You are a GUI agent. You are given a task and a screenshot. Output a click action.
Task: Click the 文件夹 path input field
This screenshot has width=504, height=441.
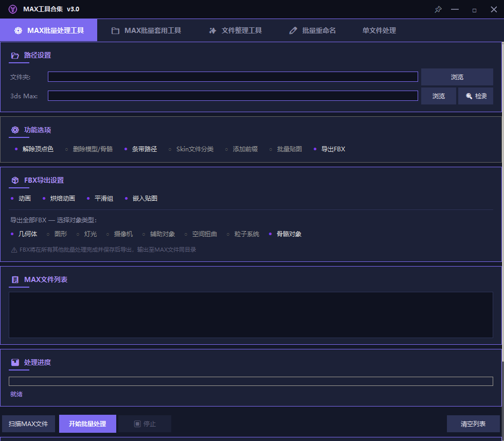pyautogui.click(x=232, y=77)
